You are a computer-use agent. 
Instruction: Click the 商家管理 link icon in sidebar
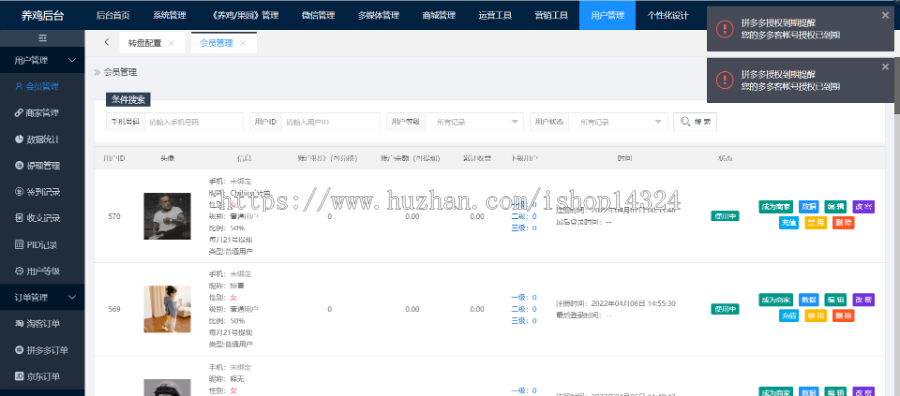click(x=19, y=113)
